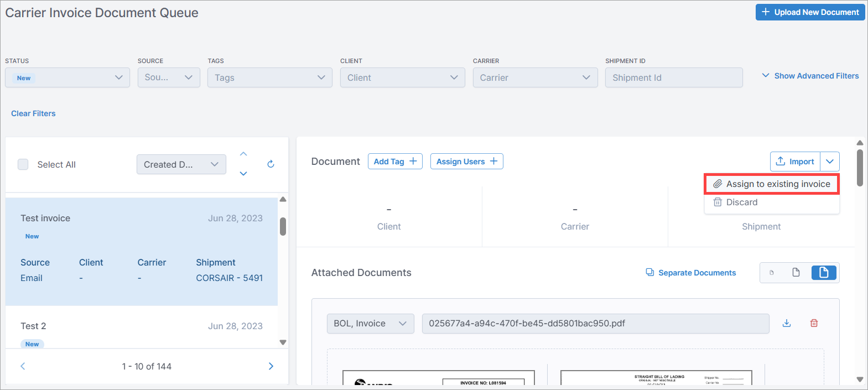Viewport: 868px width, 390px height.
Task: Choose Discard from the Import menu
Action: pyautogui.click(x=772, y=202)
